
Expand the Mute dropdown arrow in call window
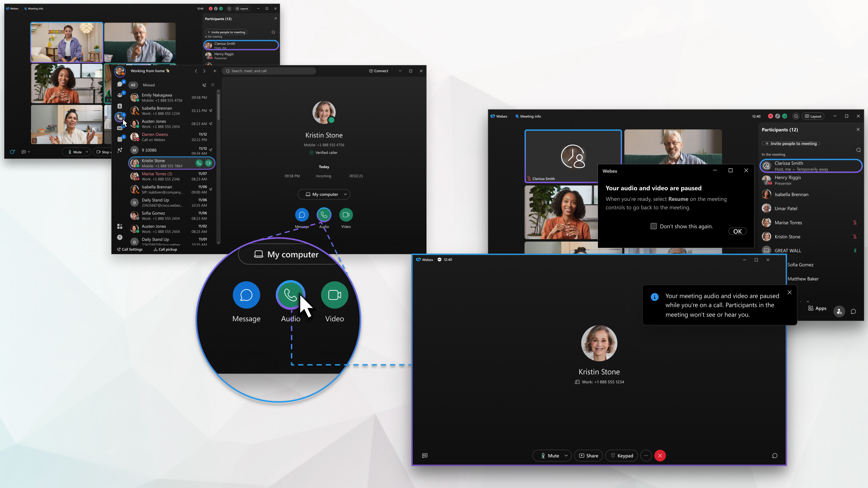pyautogui.click(x=566, y=455)
